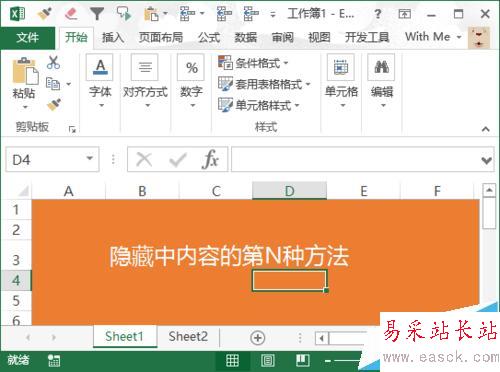This screenshot has width=500, height=372.
Task: Click the zoom out minus button
Action: [328, 361]
